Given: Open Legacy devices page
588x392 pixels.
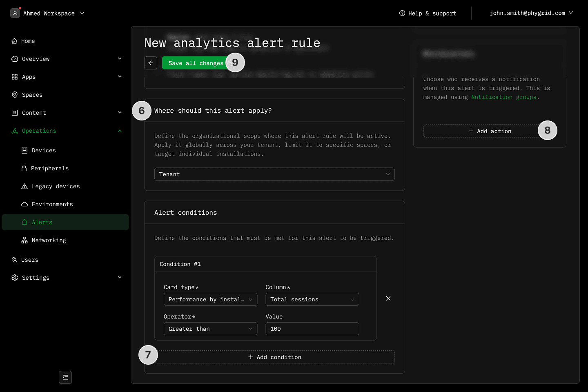Looking at the screenshot, I should coord(56,186).
